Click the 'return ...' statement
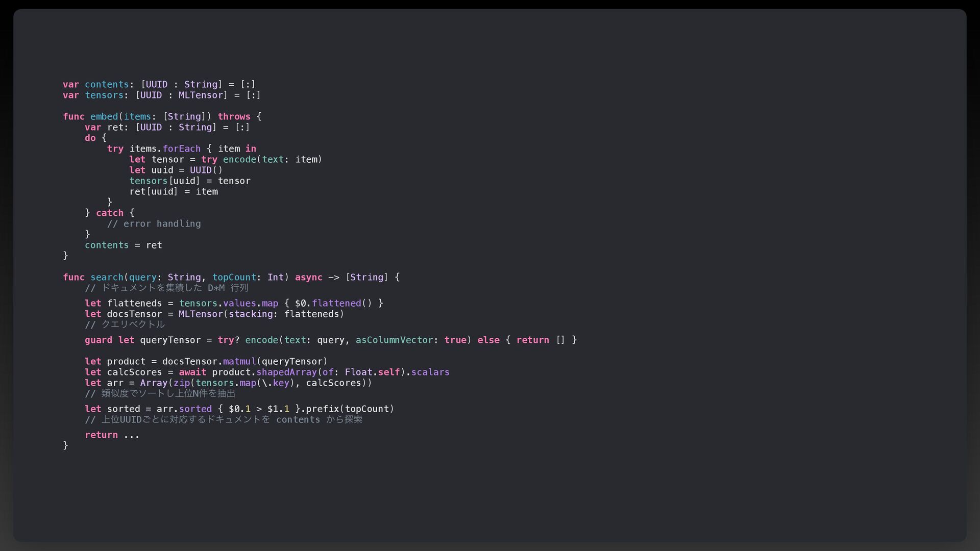This screenshot has width=980, height=551. tap(112, 435)
